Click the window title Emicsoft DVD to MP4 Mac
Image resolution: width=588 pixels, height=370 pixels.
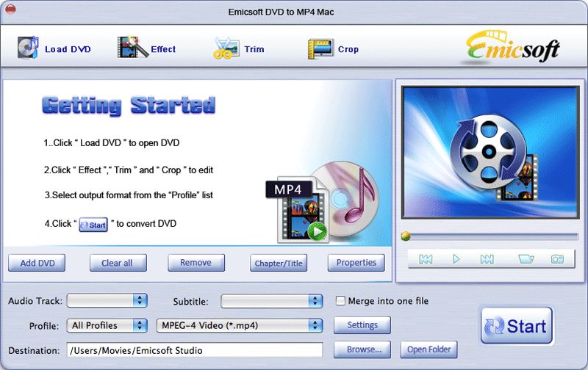(281, 12)
